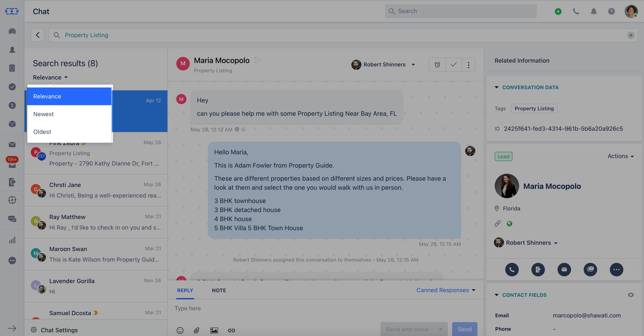
Task: Open Ray Matthew conversation result
Action: click(96, 222)
